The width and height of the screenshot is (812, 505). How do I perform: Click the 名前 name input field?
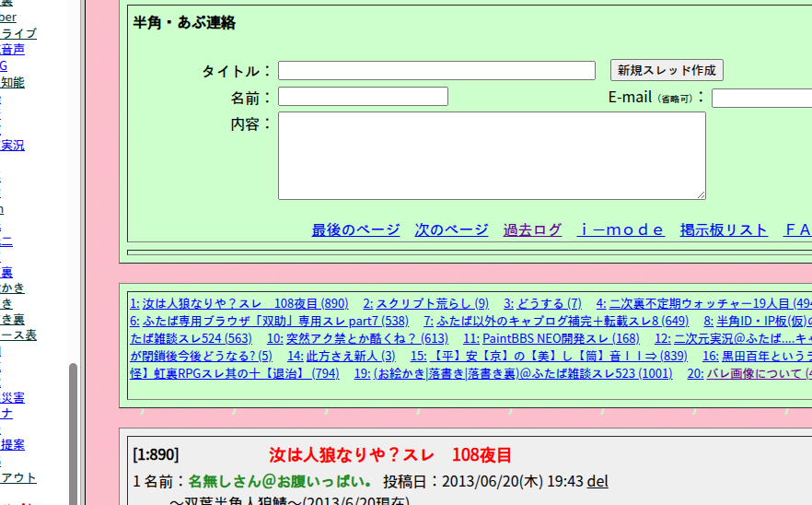pyautogui.click(x=363, y=97)
